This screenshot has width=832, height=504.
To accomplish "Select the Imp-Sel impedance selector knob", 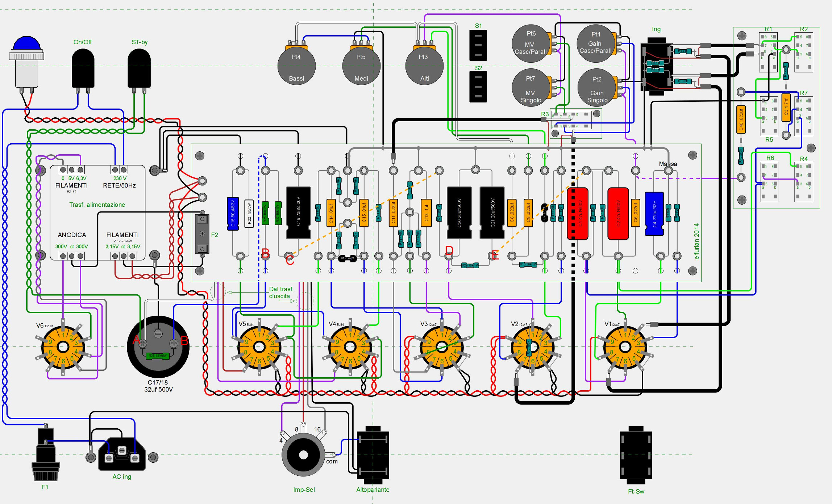I will (x=304, y=455).
